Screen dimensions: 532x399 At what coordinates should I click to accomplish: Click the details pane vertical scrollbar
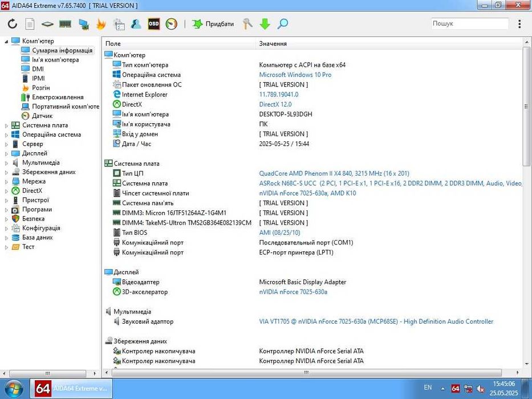pyautogui.click(x=526, y=107)
